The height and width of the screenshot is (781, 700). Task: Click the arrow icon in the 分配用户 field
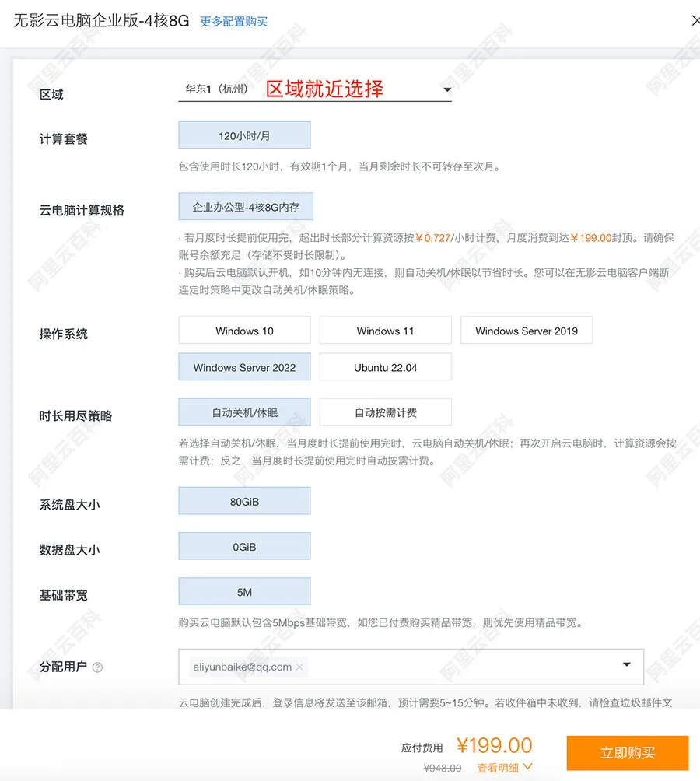click(626, 665)
